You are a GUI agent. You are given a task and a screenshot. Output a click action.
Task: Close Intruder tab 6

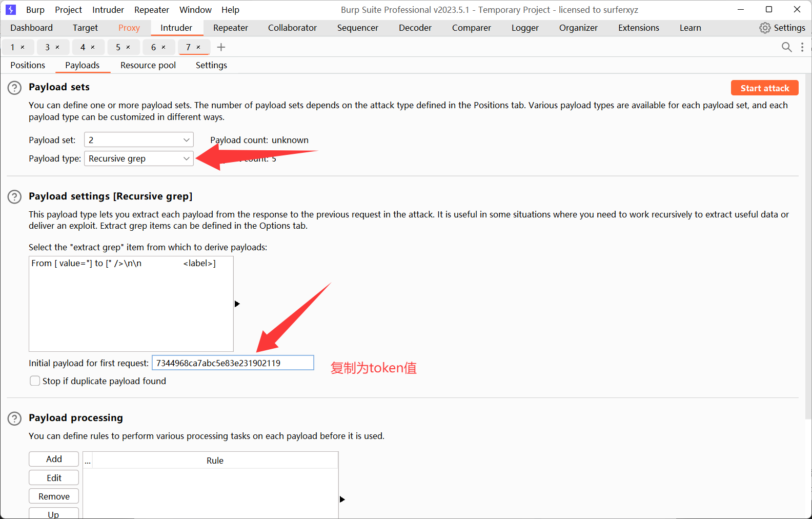tap(164, 47)
